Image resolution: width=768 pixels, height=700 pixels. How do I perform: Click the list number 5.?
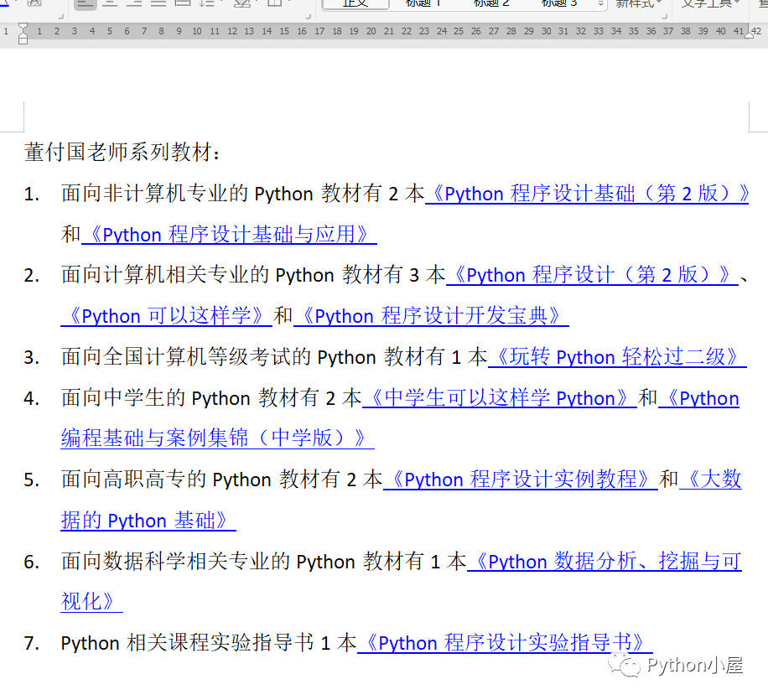(x=31, y=480)
